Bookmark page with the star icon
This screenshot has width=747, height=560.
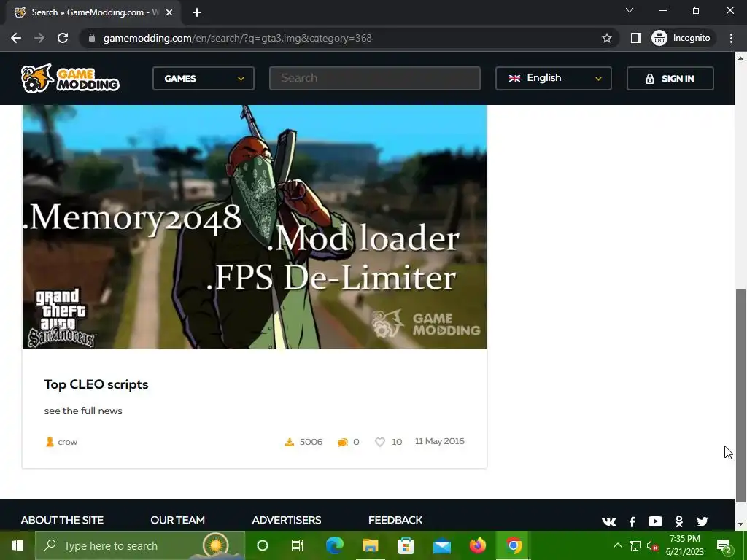pos(606,38)
